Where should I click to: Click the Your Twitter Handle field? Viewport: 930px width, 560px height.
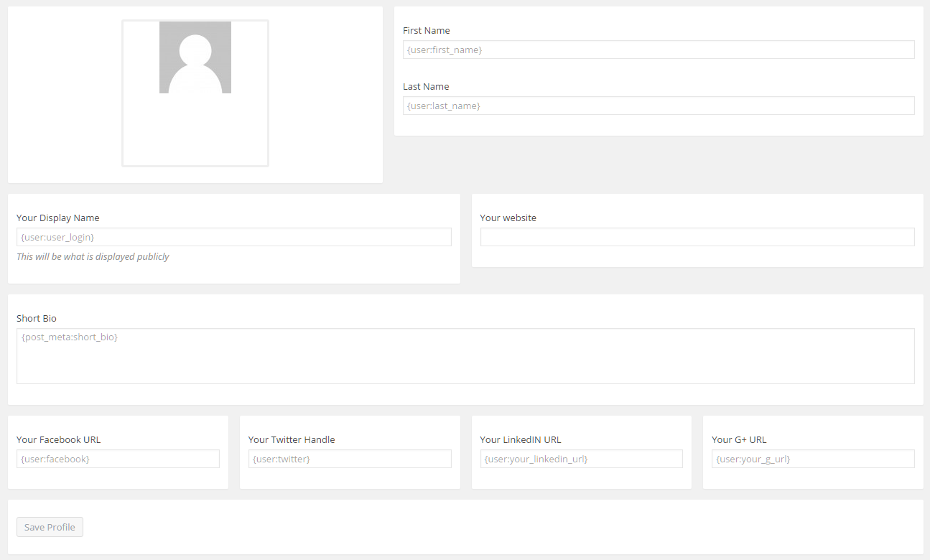coord(350,459)
